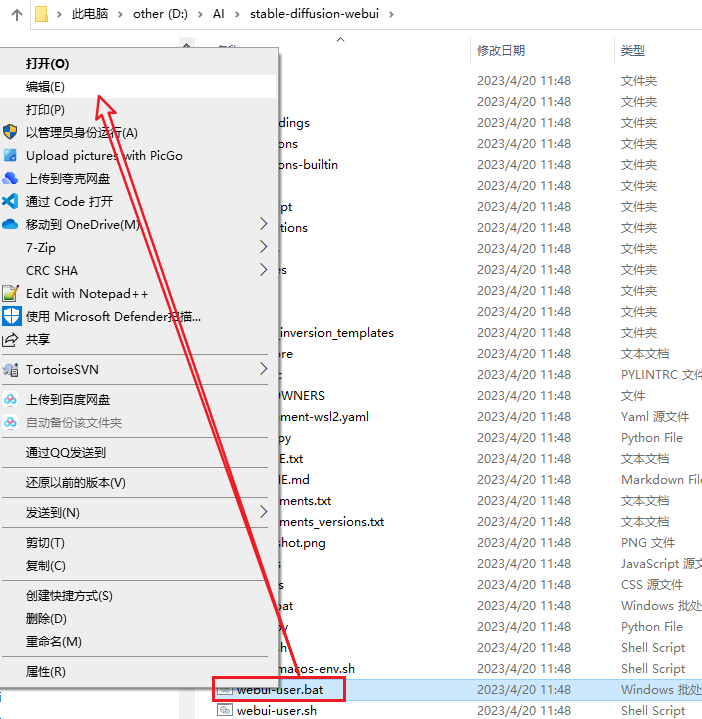The image size is (702, 719).
Task: Click the up-arrow navigation button
Action: tap(17, 15)
